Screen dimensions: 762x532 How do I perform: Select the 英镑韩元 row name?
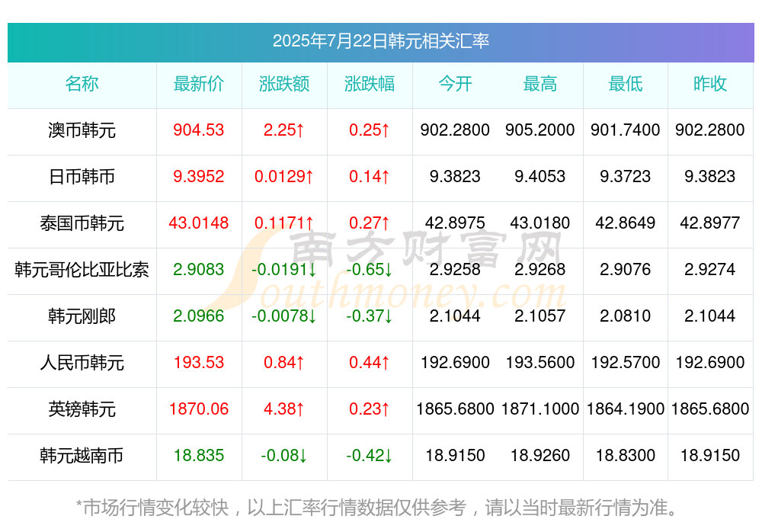[x=82, y=409]
